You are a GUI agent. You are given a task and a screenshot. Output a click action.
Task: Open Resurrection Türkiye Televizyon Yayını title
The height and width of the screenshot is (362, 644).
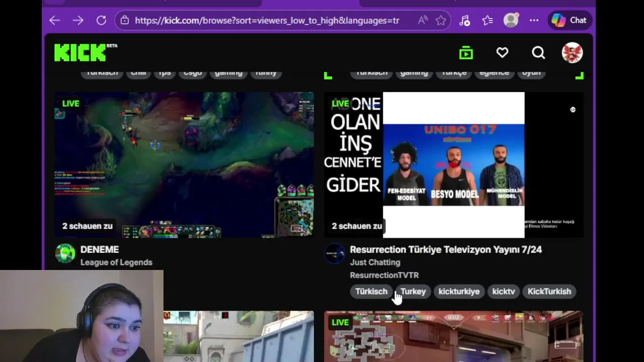[446, 249]
